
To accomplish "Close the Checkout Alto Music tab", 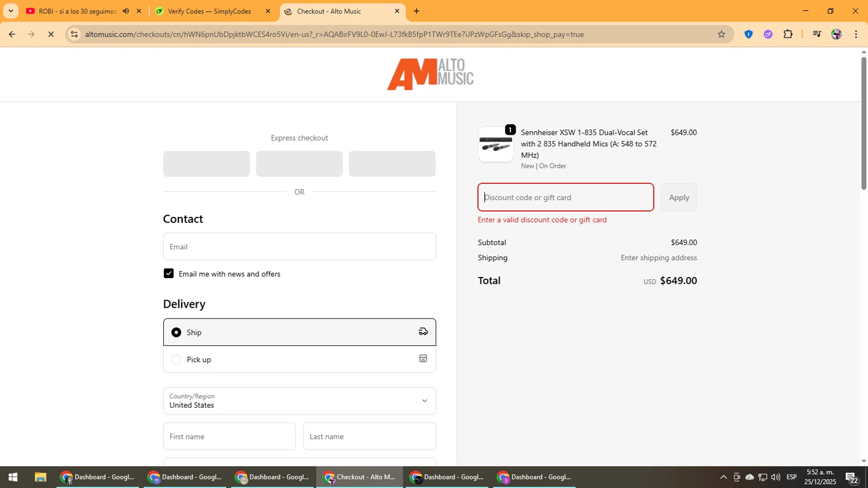I will tap(397, 11).
